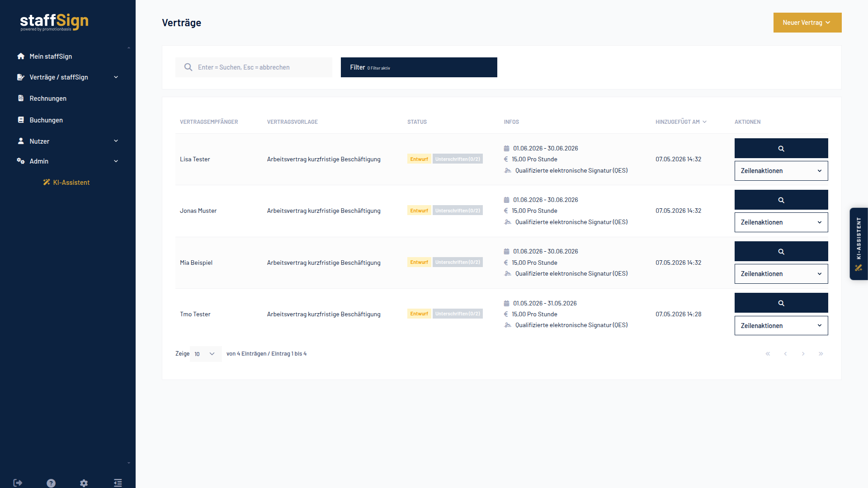The image size is (868, 488).
Task: View Jonas Muster contract details
Action: coord(781,200)
